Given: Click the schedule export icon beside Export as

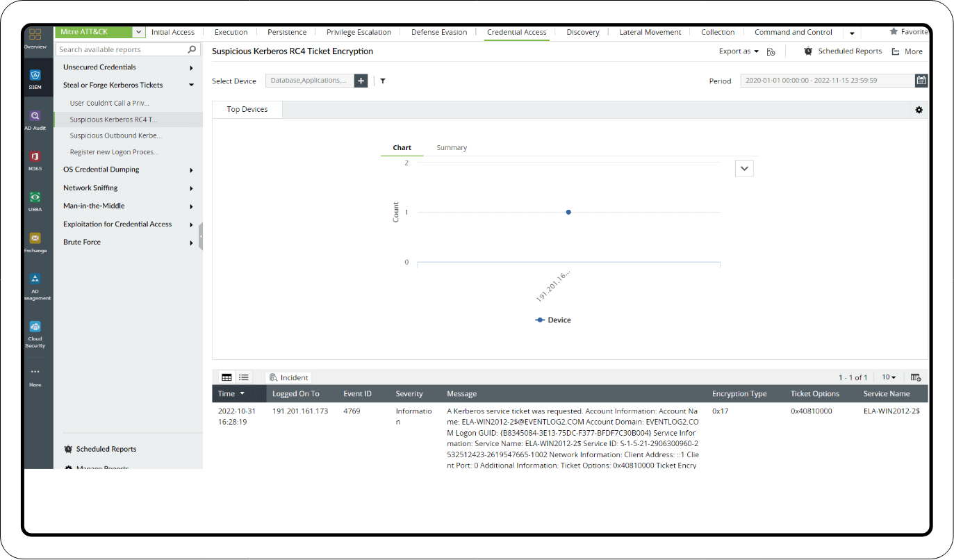Looking at the screenshot, I should (770, 51).
